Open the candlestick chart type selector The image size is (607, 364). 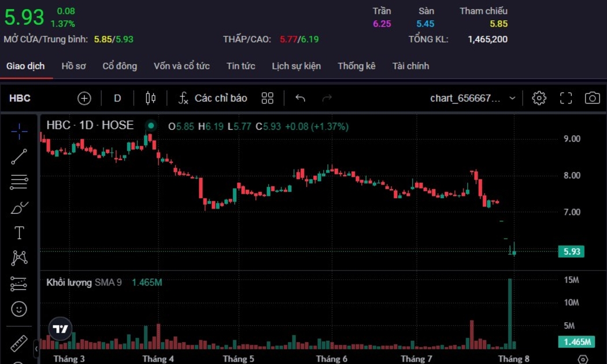150,98
